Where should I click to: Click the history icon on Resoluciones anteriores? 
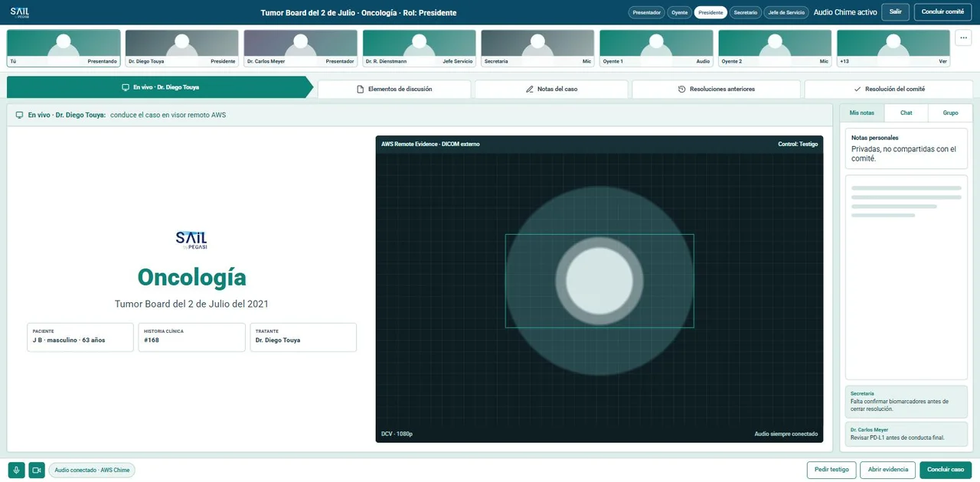[682, 89]
